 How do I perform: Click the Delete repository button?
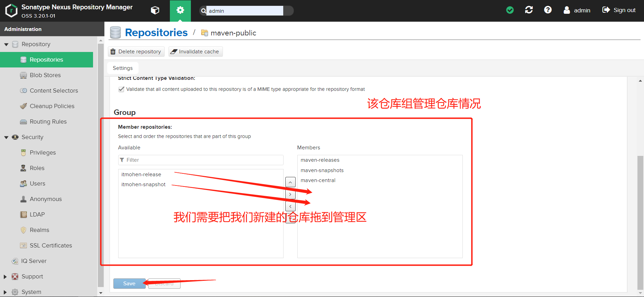coord(136,52)
